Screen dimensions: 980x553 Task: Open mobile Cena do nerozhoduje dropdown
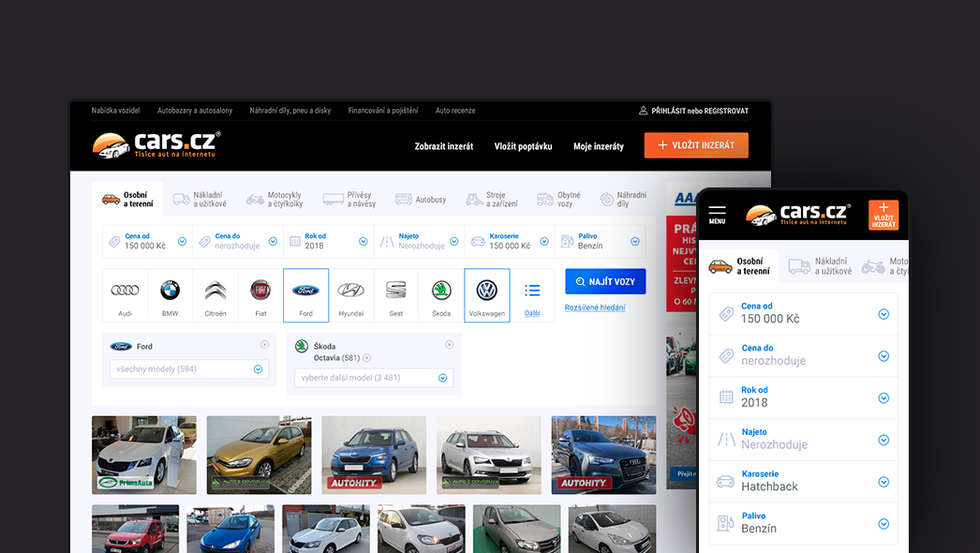point(804,355)
